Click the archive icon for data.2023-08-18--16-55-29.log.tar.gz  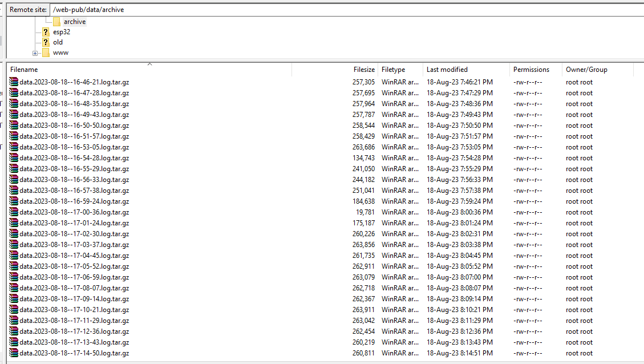point(14,168)
